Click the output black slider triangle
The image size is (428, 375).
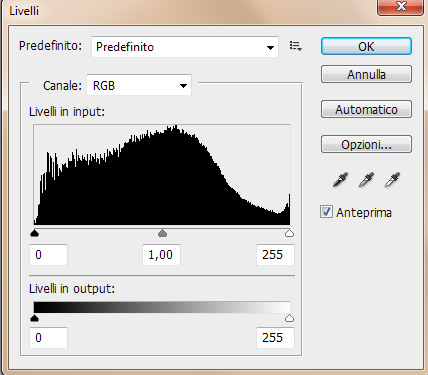click(34, 318)
